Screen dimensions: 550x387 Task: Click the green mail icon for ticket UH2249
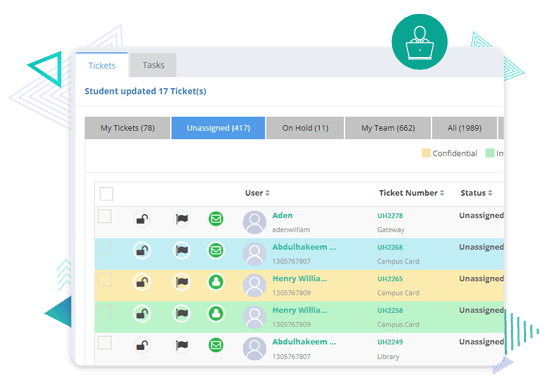pyautogui.click(x=216, y=345)
